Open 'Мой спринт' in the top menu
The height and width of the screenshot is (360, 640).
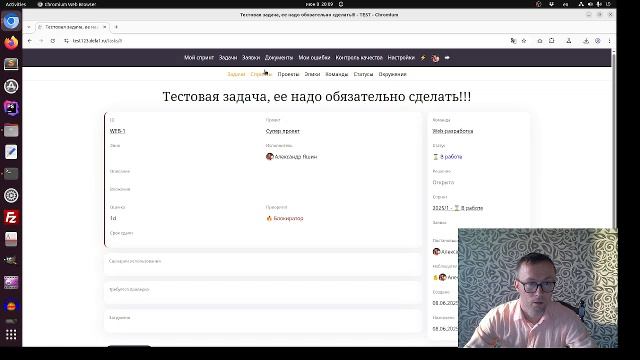click(x=199, y=58)
